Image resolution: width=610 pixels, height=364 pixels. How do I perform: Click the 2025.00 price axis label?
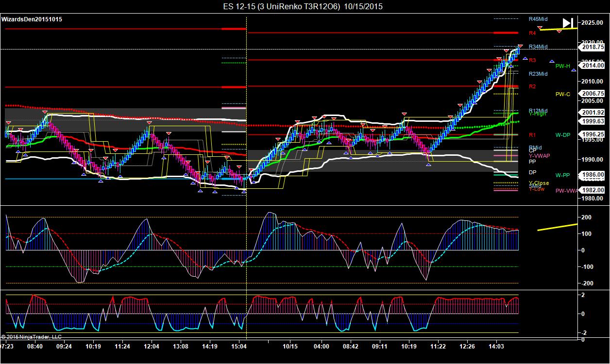[593, 23]
